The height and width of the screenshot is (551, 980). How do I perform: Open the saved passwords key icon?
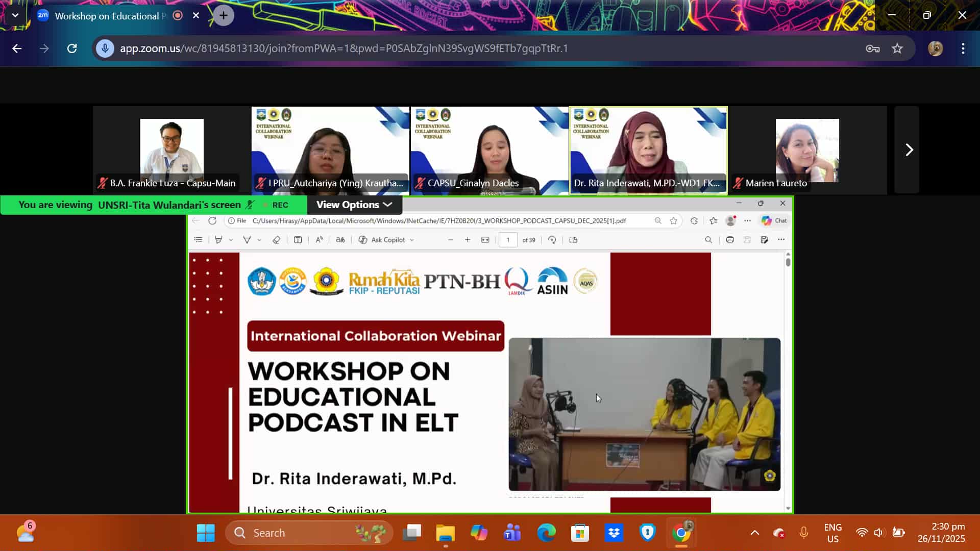point(872,48)
